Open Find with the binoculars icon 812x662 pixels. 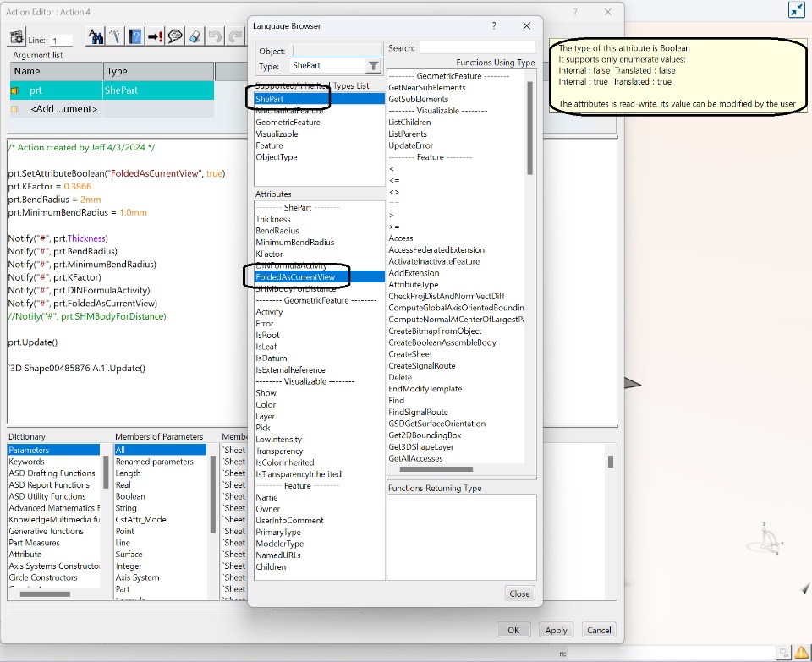point(96,36)
